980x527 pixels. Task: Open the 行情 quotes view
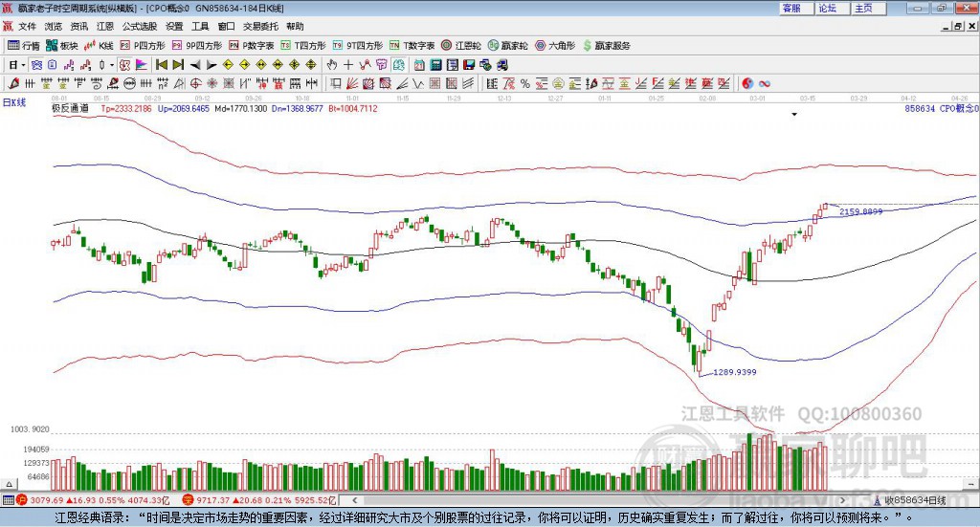[23, 46]
